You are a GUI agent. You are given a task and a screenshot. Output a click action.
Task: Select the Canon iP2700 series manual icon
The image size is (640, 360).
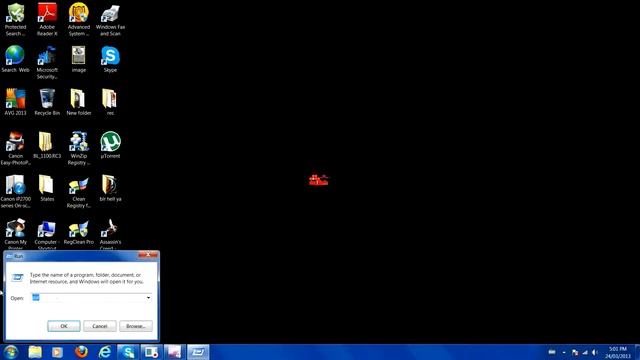(16, 191)
